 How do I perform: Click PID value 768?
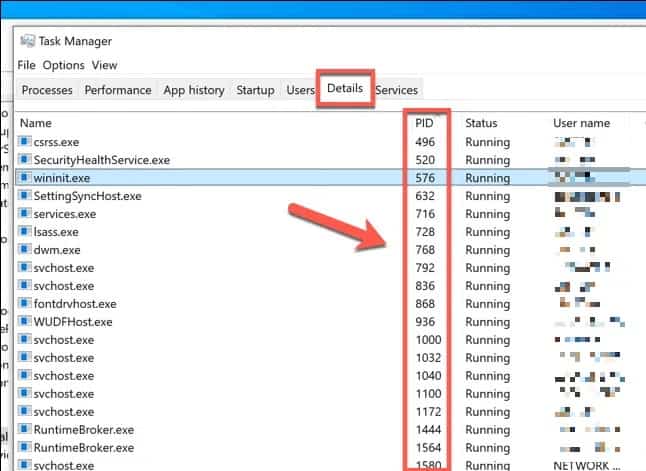tap(425, 250)
